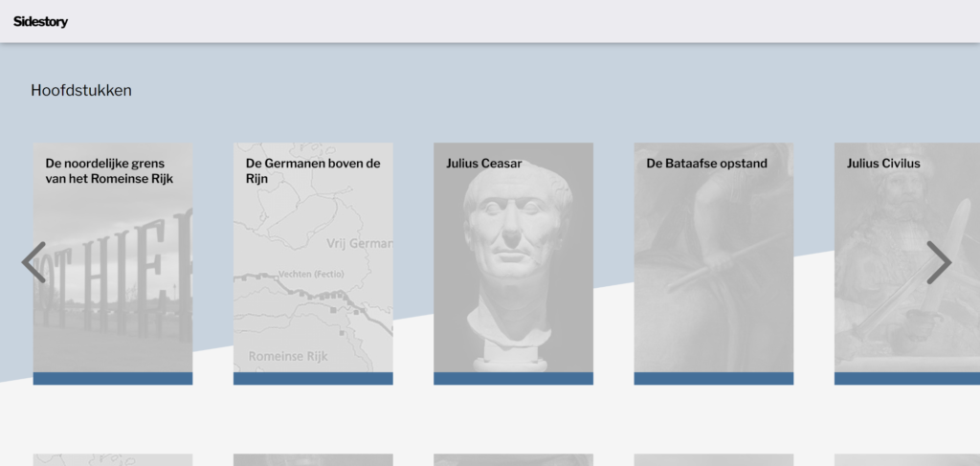Show next chapters with right chevron
This screenshot has height=466, width=980.
click(938, 262)
